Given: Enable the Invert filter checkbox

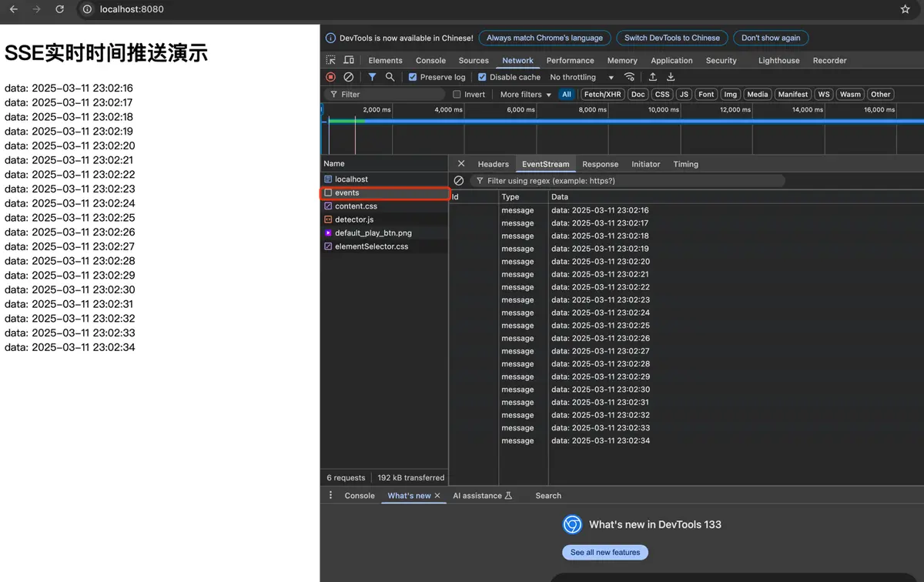Looking at the screenshot, I should pos(457,94).
